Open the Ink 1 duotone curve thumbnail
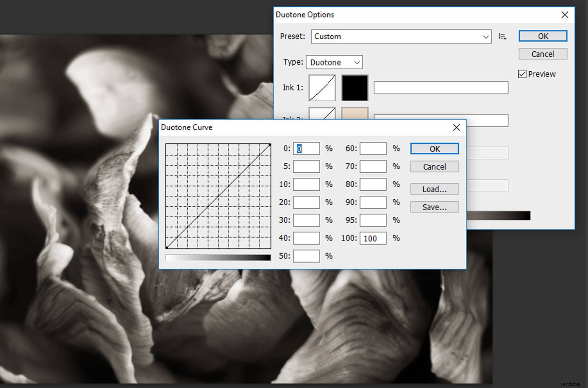The width and height of the screenshot is (588, 388). (x=321, y=88)
